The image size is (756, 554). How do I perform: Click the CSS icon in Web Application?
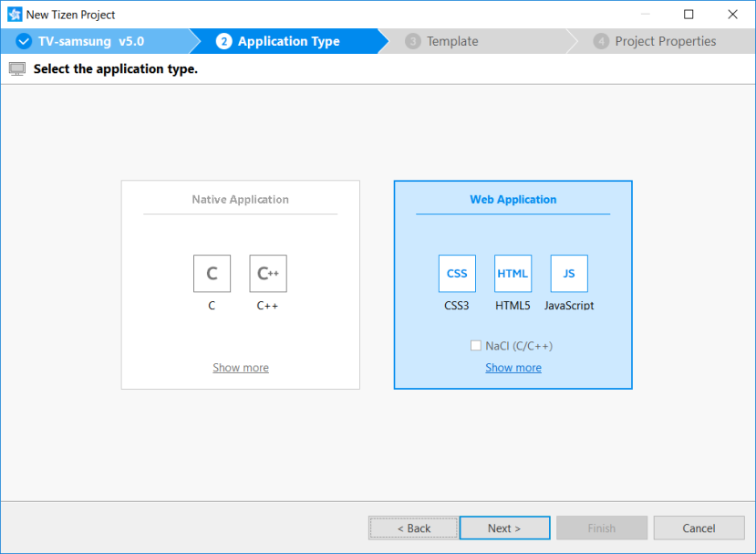tap(457, 273)
